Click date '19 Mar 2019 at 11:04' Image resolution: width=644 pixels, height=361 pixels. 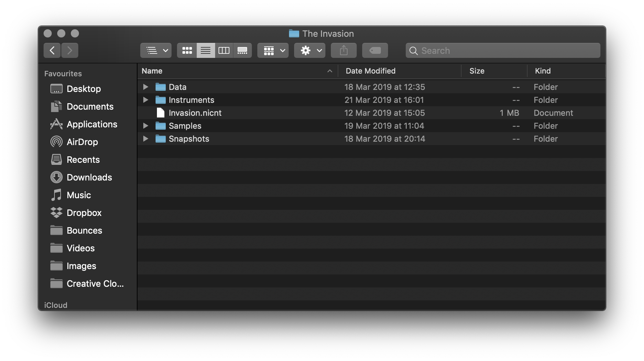(x=384, y=126)
